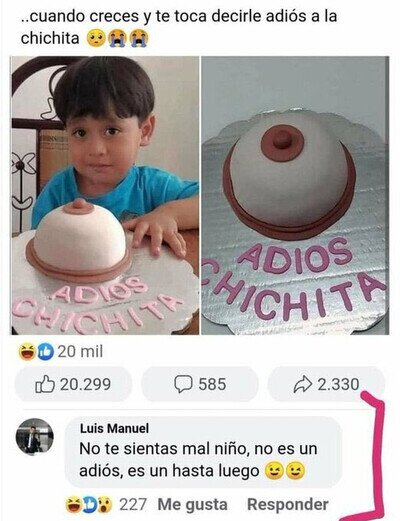
Task: Click Me gusta under Luis Manuel's comment
Action: 192,505
